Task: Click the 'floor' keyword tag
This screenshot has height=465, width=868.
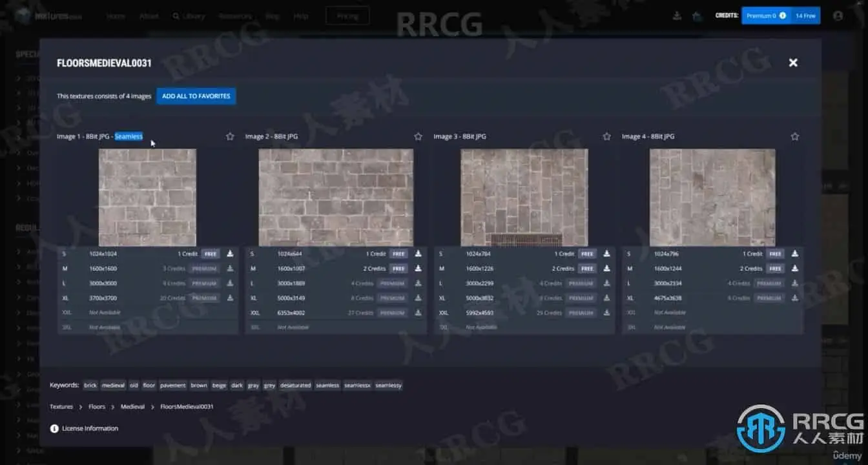Action: (x=149, y=386)
